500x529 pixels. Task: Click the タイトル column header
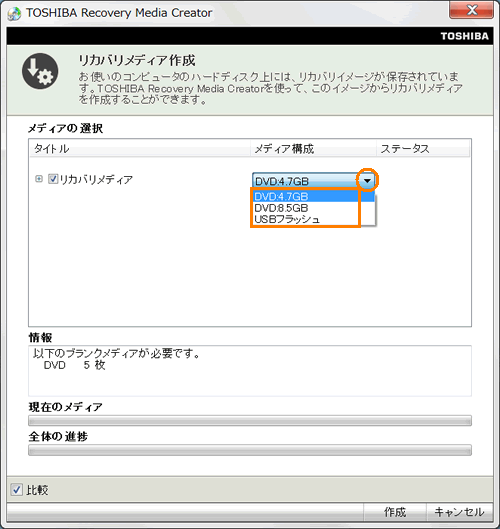[x=140, y=148]
